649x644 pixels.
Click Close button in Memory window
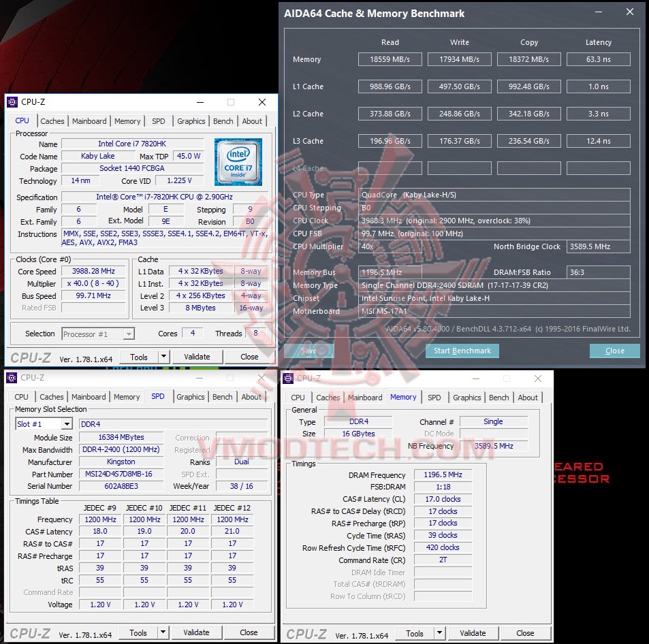tap(525, 633)
